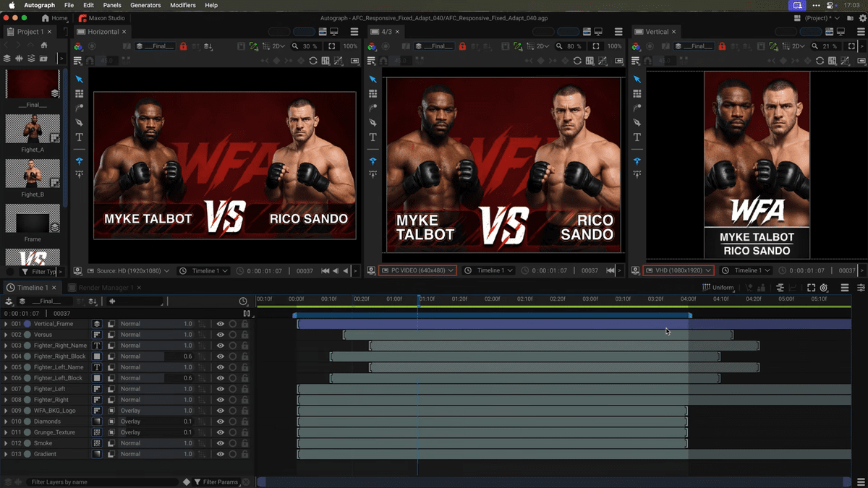Select the Pen tool in the Vertical viewer
The height and width of the screenshot is (488, 868).
tap(637, 122)
